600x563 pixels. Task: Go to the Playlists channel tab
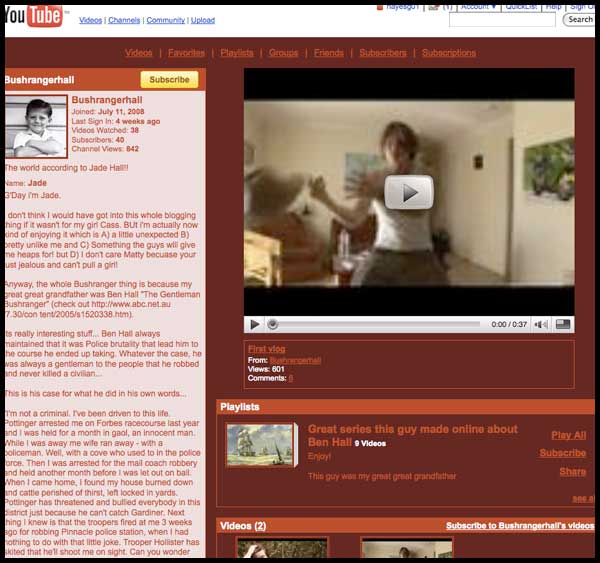tap(237, 52)
